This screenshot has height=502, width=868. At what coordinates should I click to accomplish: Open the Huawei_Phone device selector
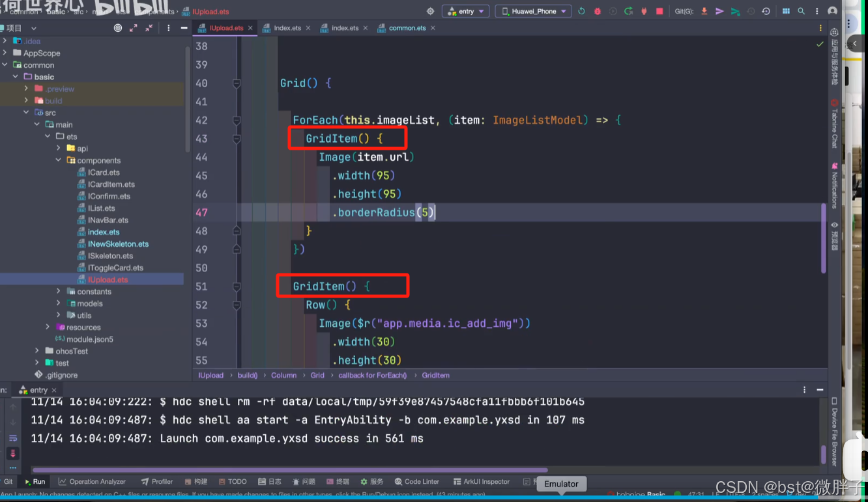[533, 11]
